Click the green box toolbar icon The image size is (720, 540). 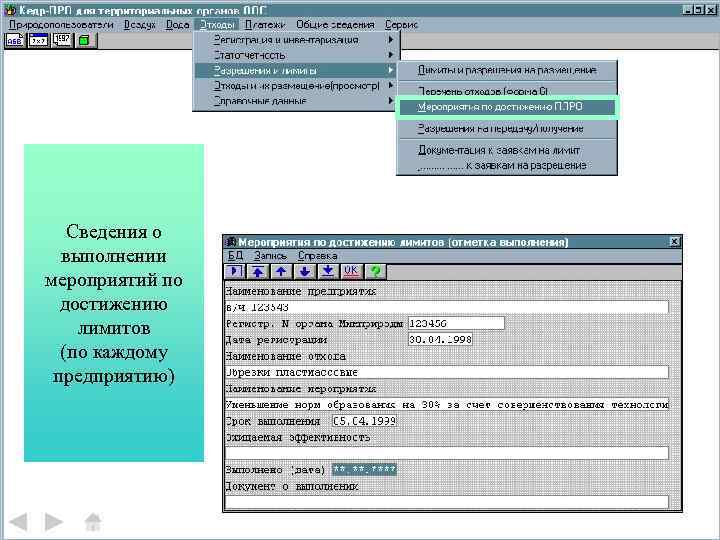(85, 40)
